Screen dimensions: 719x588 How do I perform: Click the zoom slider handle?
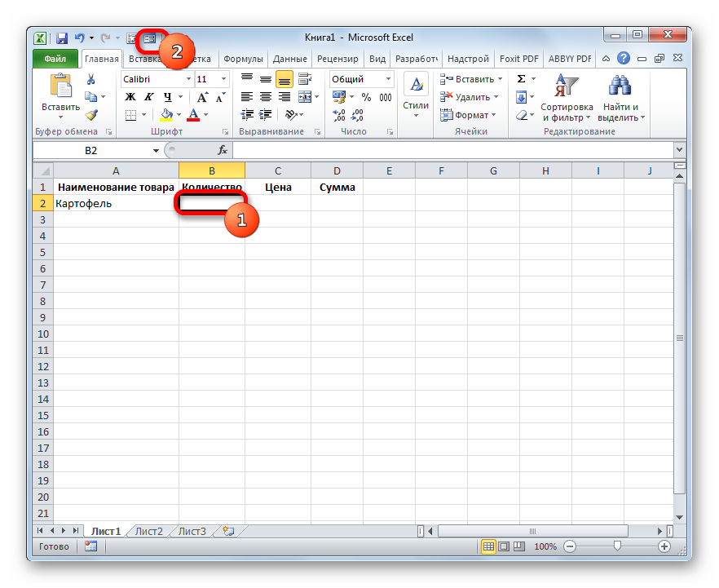618,546
